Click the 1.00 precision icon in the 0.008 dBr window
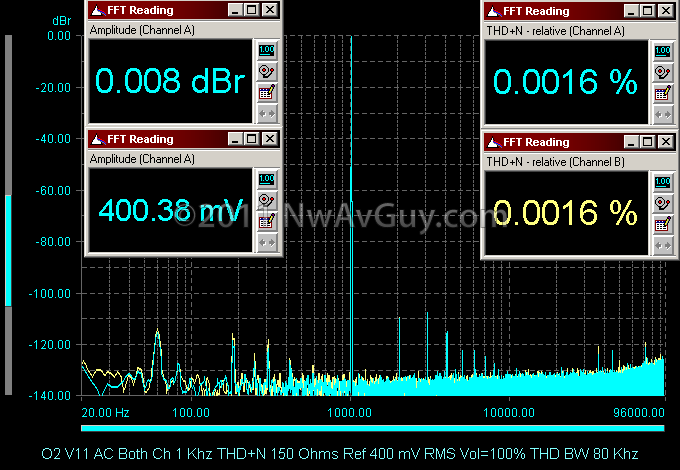 tap(267, 51)
